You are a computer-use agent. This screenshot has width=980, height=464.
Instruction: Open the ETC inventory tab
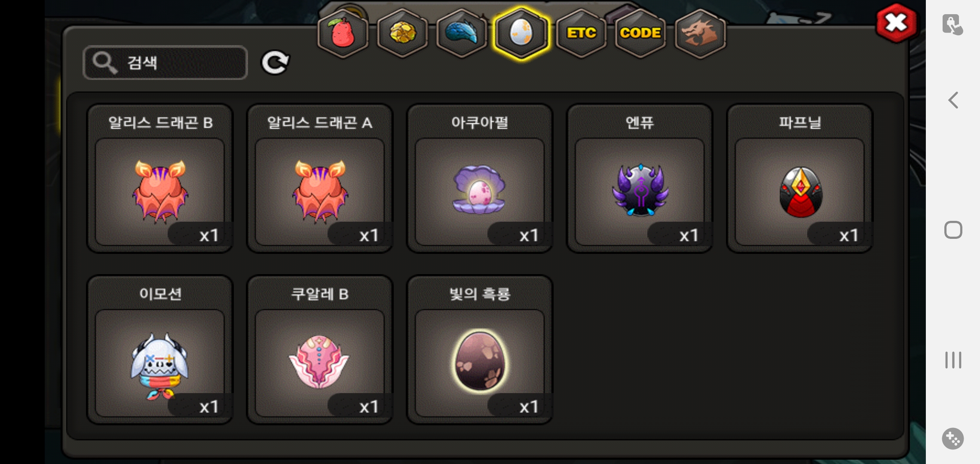(581, 33)
